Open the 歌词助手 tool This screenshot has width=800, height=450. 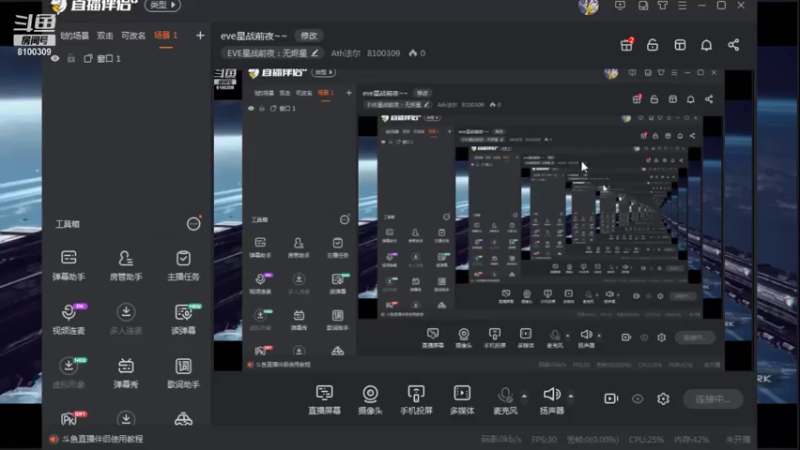(183, 373)
